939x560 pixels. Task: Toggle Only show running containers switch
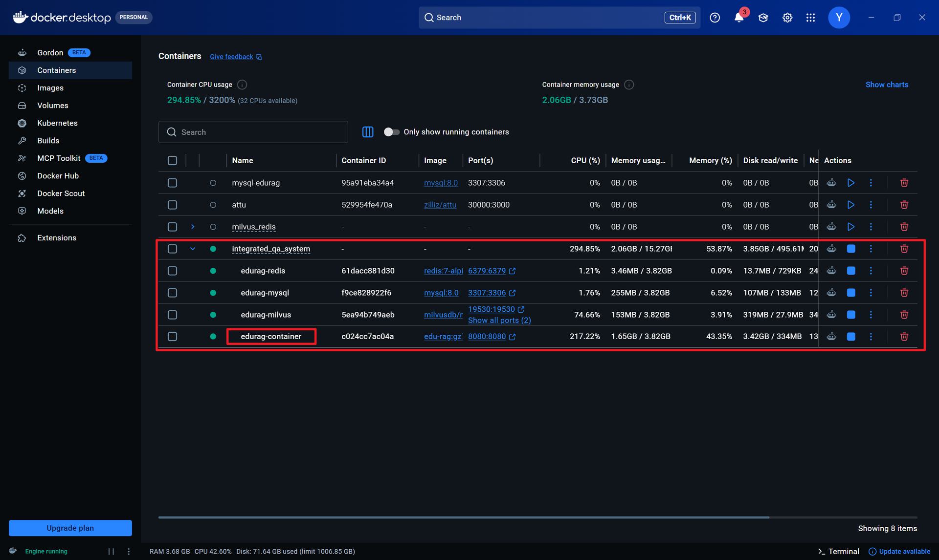(x=392, y=132)
